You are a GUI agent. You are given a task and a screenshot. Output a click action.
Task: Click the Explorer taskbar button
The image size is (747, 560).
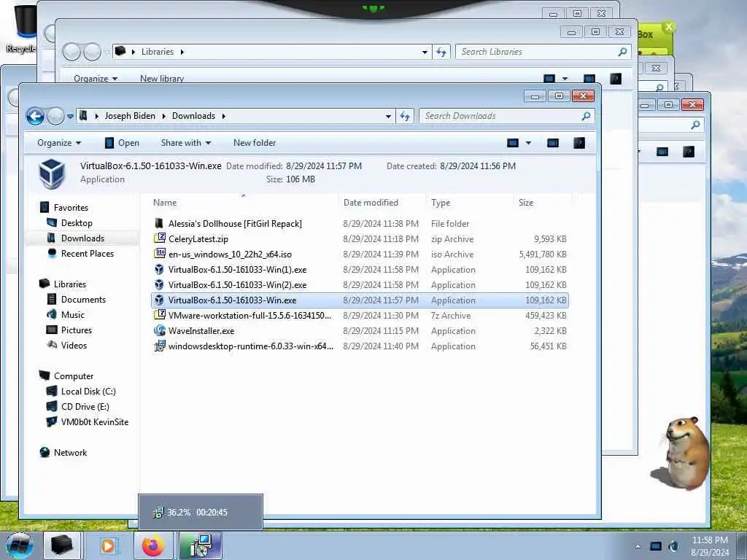pyautogui.click(x=62, y=545)
